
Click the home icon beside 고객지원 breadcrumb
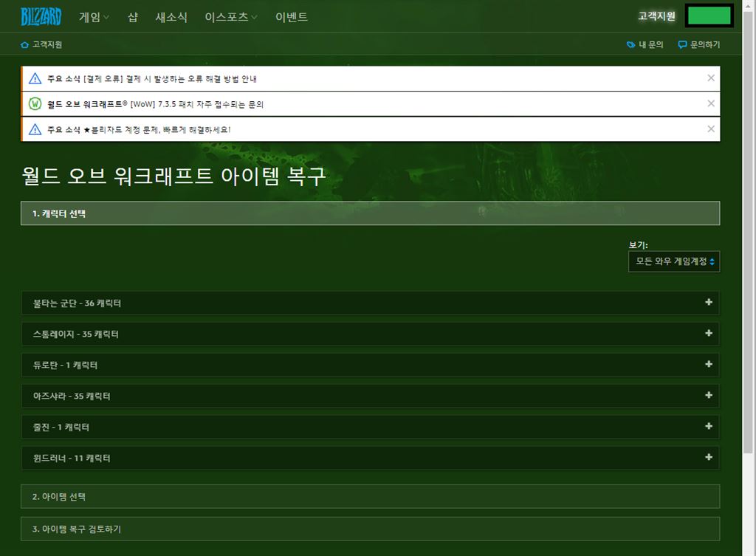(x=24, y=45)
